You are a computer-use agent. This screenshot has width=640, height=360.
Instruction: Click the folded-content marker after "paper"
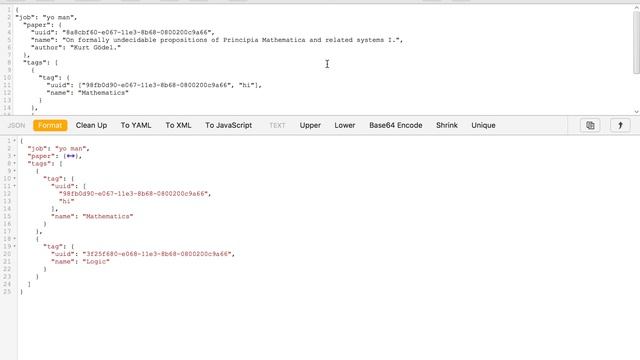tap(71, 156)
